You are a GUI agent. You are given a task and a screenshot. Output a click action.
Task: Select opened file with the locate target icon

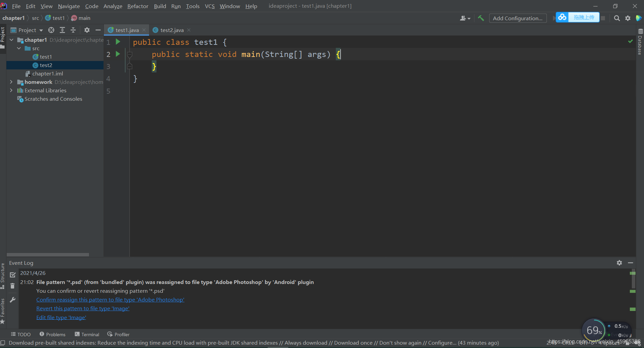pyautogui.click(x=51, y=30)
